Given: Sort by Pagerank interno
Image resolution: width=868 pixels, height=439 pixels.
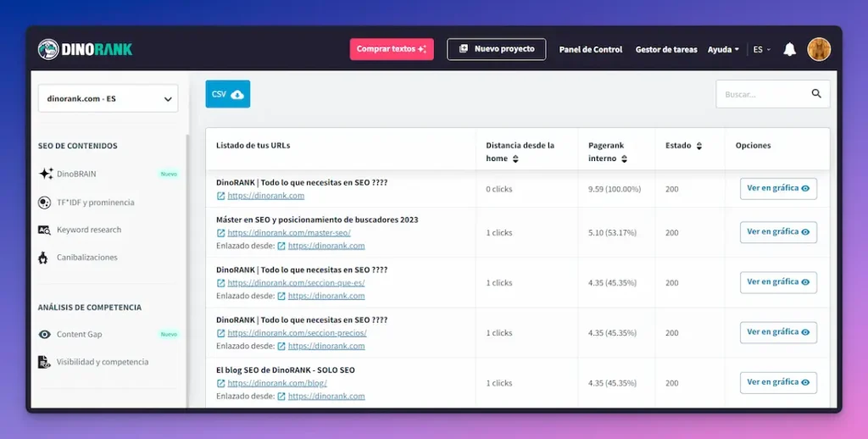Looking at the screenshot, I should [624, 158].
